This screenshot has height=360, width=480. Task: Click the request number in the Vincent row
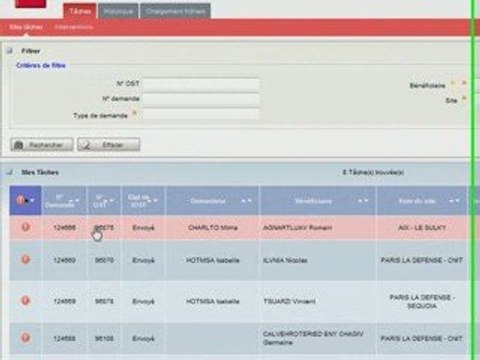pyautogui.click(x=64, y=301)
